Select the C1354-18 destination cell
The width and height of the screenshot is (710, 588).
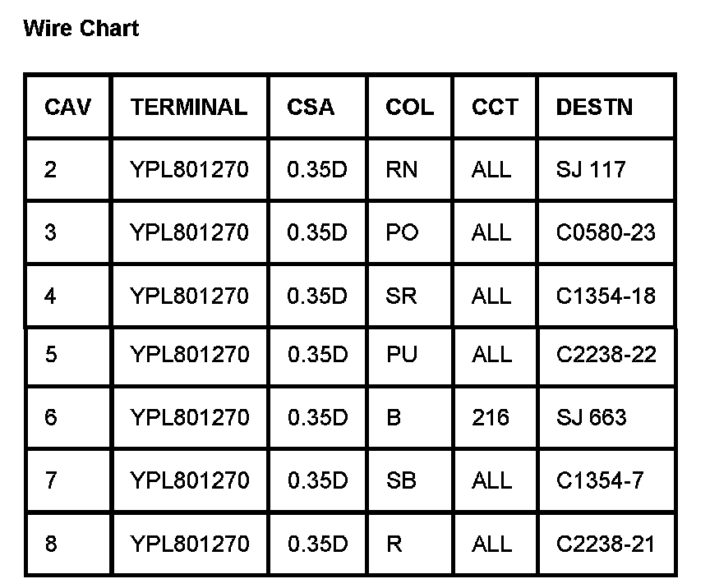606,295
